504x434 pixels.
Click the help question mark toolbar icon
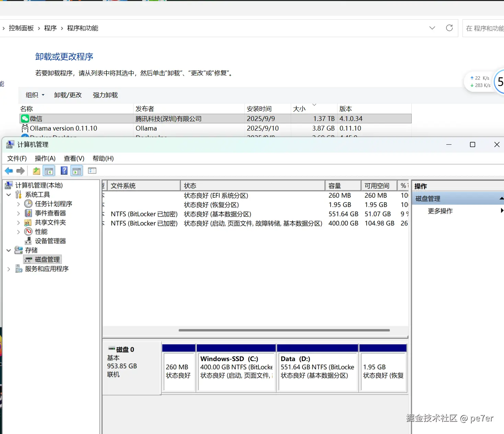click(64, 171)
